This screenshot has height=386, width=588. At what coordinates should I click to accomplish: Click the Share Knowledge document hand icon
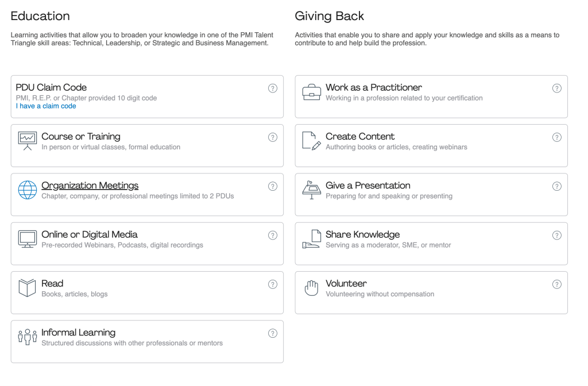tap(311, 239)
